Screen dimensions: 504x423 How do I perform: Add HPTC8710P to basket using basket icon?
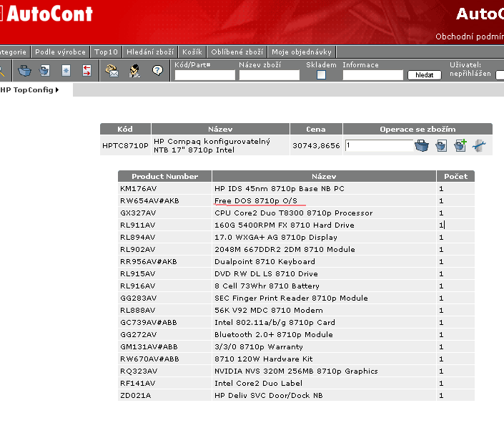[421, 145]
